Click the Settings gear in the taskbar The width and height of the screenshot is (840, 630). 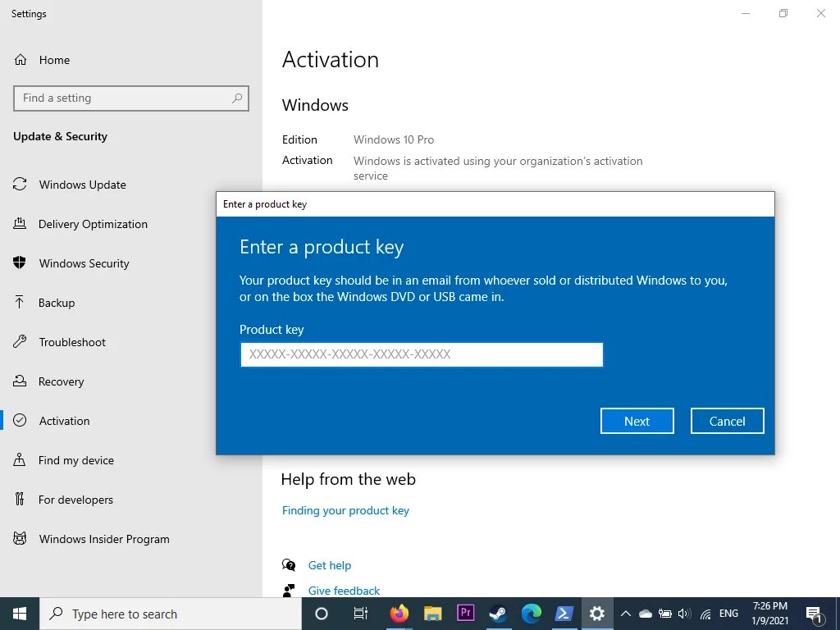(x=597, y=614)
